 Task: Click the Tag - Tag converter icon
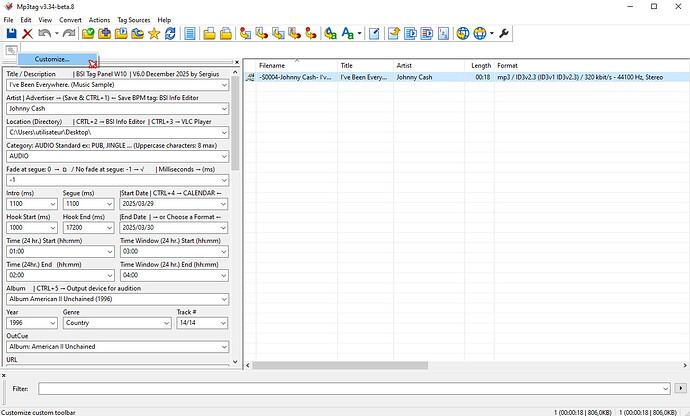pos(311,33)
